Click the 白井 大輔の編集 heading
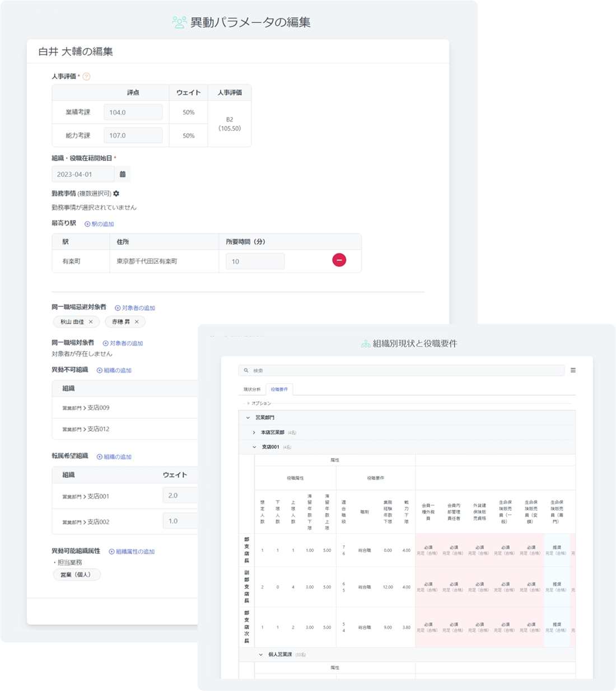 (76, 52)
